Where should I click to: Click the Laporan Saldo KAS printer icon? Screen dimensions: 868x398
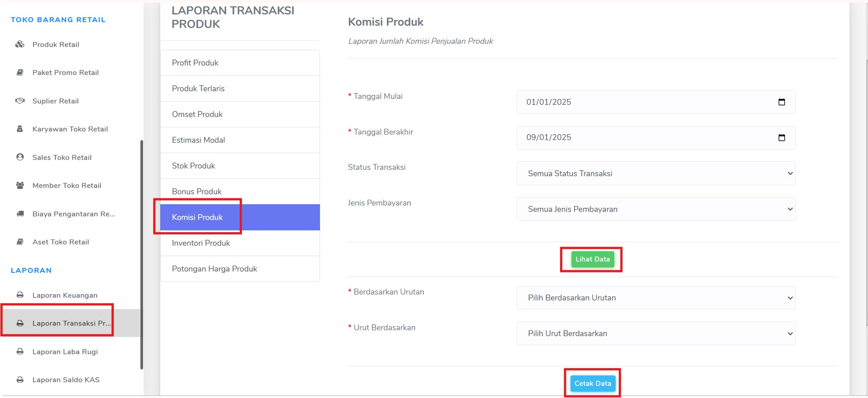point(20,379)
